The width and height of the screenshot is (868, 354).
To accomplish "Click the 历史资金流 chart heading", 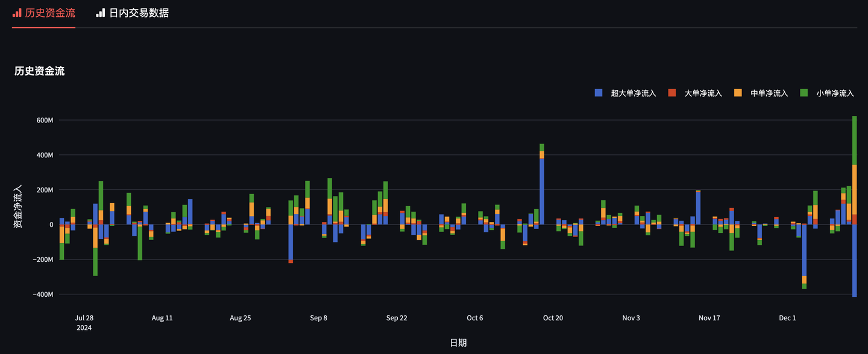I will click(x=40, y=71).
